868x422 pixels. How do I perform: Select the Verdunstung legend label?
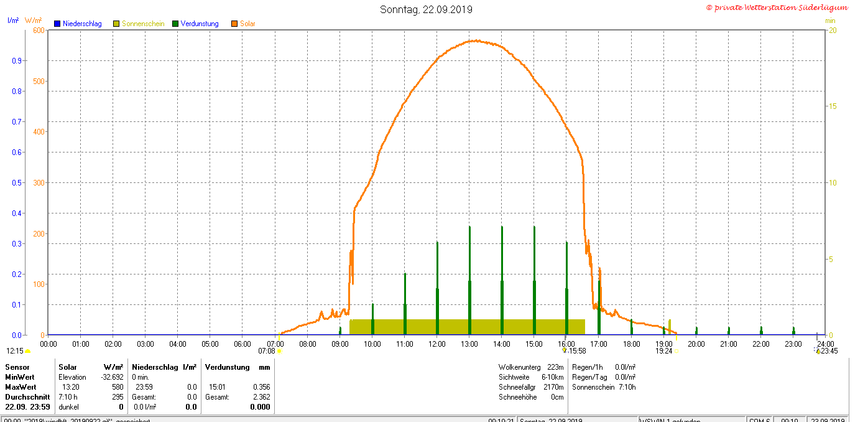(x=200, y=24)
